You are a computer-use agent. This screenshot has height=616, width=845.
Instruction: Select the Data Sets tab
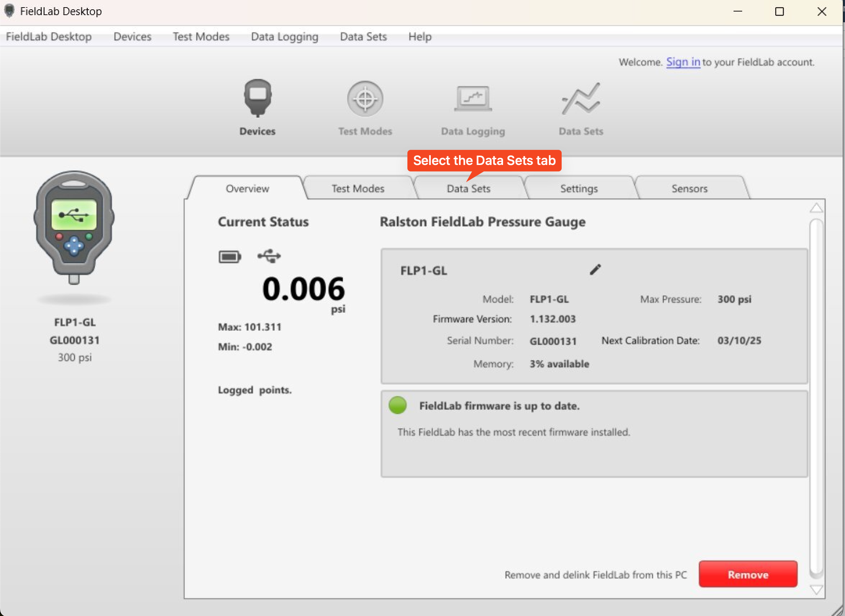[469, 189]
